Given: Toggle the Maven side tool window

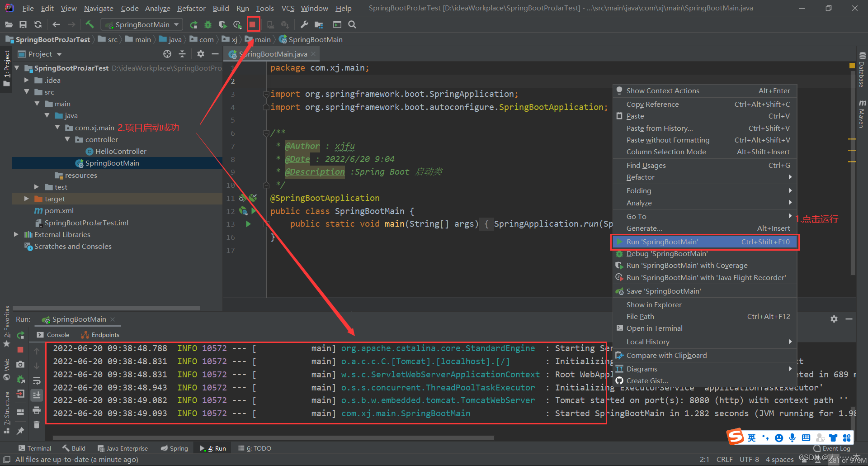Looking at the screenshot, I should [862, 114].
